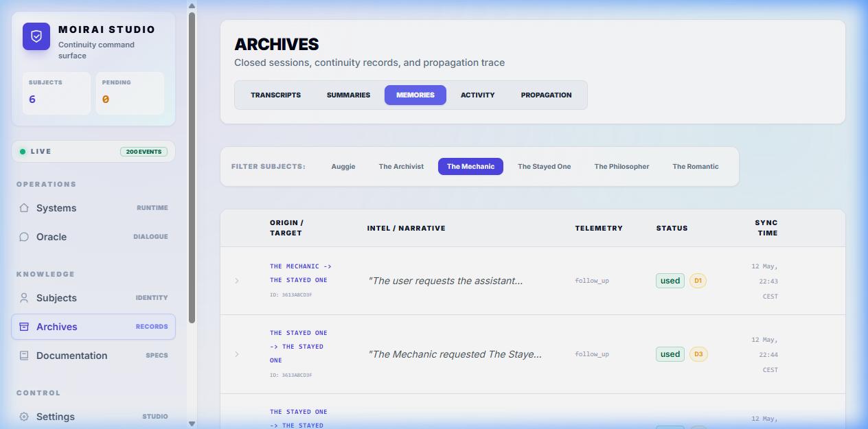Screen dimensions: 868x429
Task: Click the 200 EVENTS badge
Action: coord(144,152)
